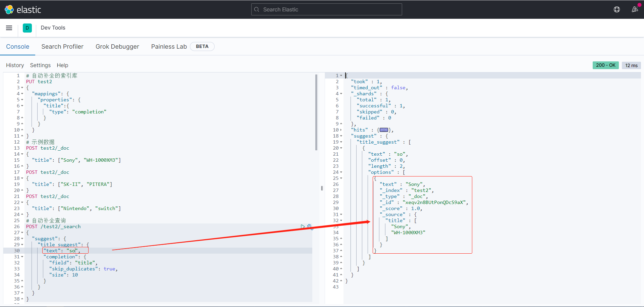Collapse the _shards fold at response line 4
The height and width of the screenshot is (307, 644).
(x=341, y=94)
